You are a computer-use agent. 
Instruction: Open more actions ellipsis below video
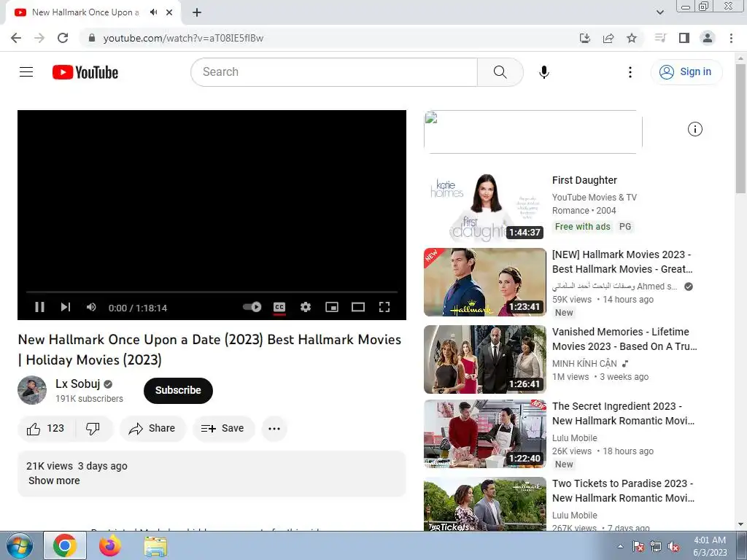(x=274, y=429)
